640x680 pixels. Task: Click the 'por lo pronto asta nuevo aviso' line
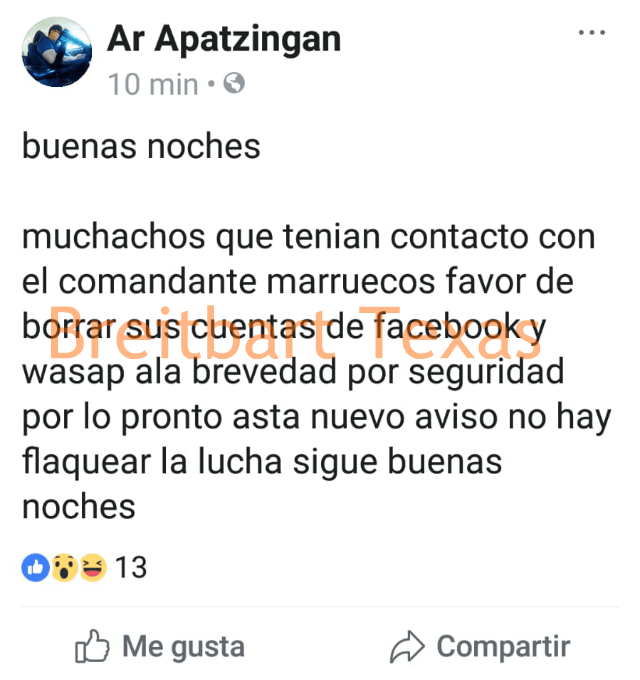coord(317,418)
